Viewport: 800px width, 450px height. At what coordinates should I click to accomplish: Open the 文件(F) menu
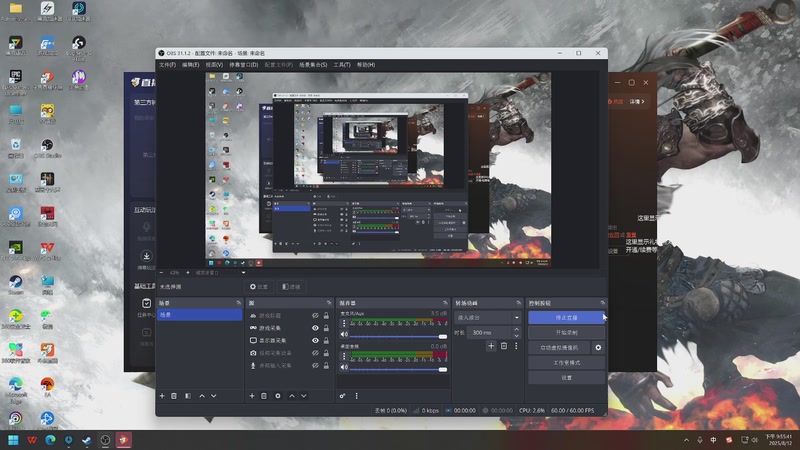tap(167, 65)
